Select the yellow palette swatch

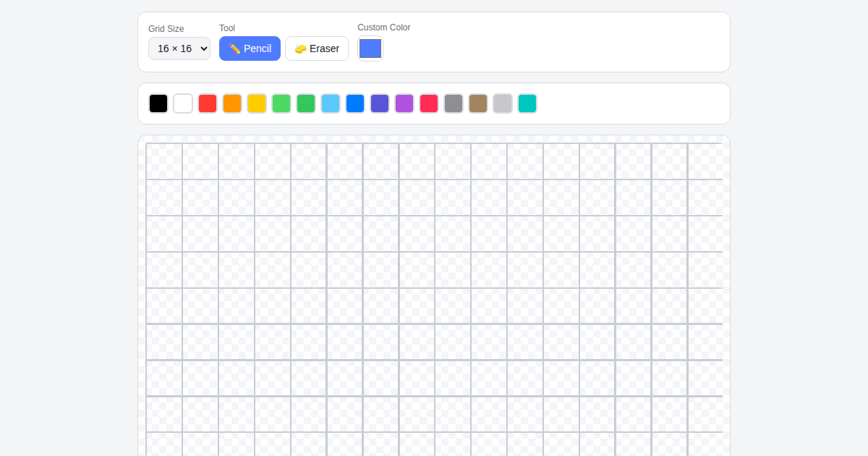[x=257, y=104]
